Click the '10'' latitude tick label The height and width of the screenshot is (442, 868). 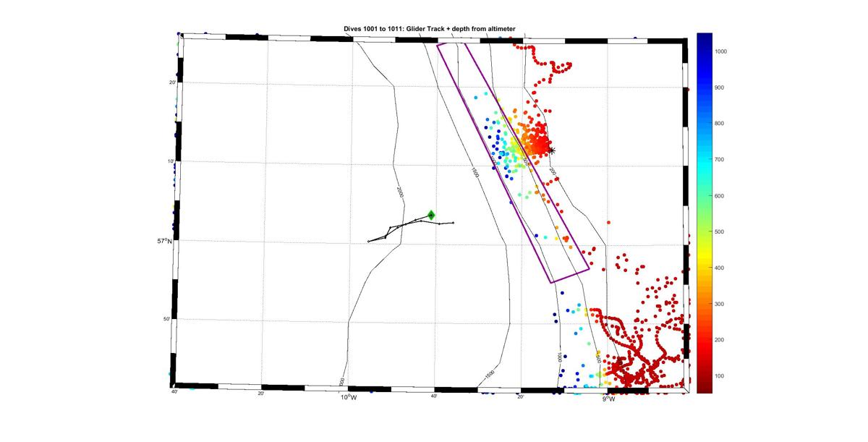point(172,161)
